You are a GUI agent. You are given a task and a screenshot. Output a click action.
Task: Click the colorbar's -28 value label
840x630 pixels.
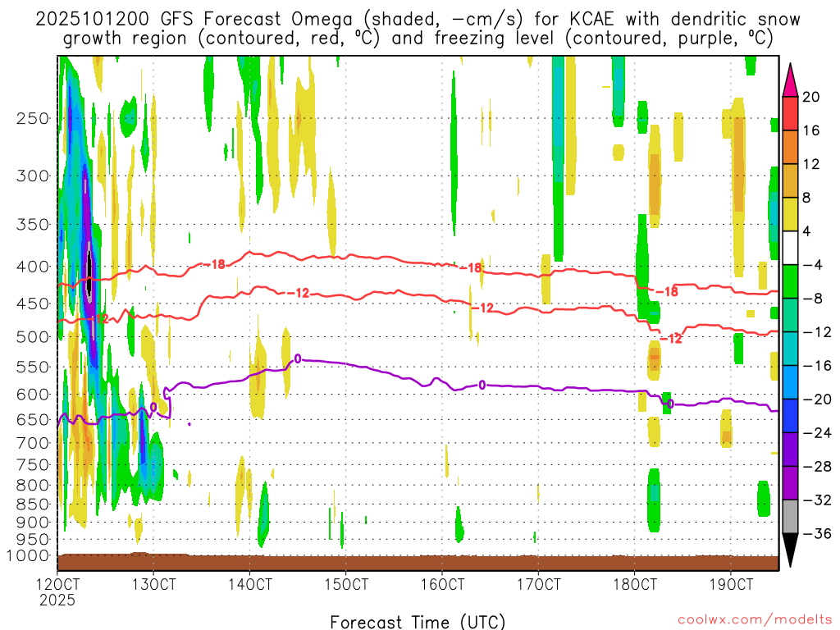(817, 467)
